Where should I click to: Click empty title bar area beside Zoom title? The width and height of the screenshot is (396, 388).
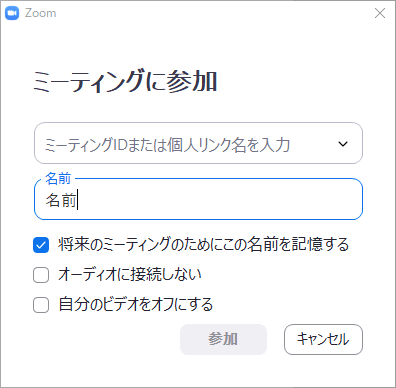coord(213,13)
